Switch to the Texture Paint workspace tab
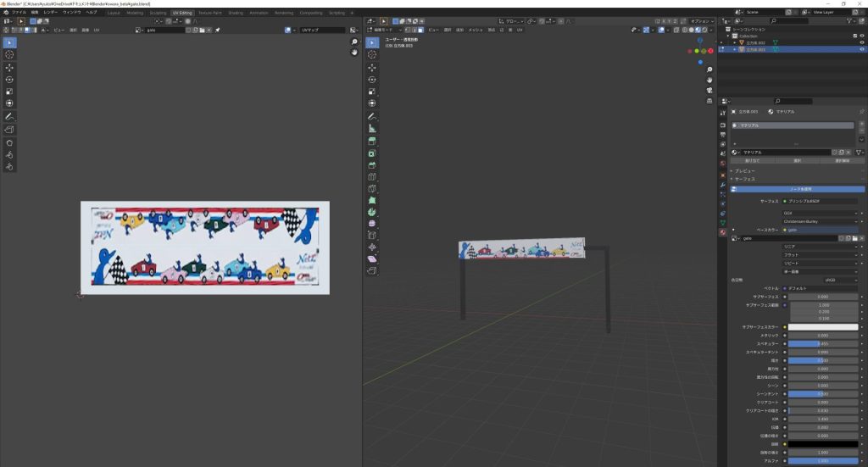This screenshot has height=467, width=868. [211, 13]
